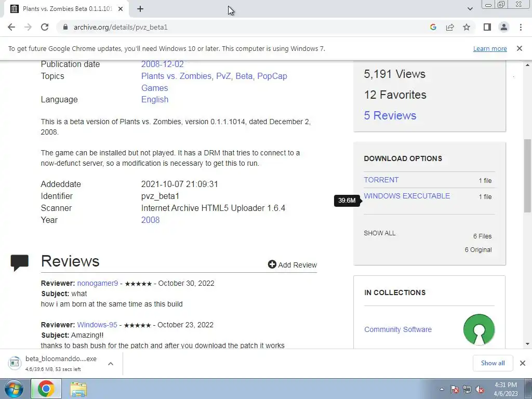Open the English language link

click(155, 99)
